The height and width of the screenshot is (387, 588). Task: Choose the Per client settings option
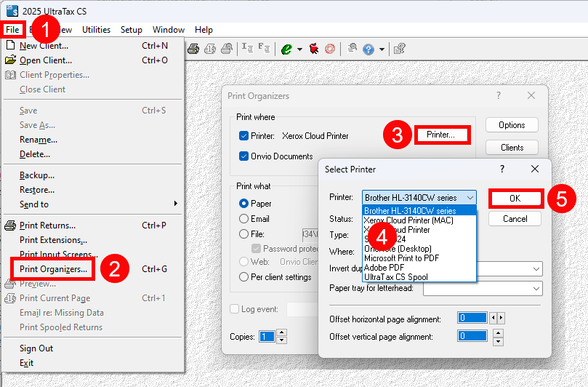[x=244, y=277]
